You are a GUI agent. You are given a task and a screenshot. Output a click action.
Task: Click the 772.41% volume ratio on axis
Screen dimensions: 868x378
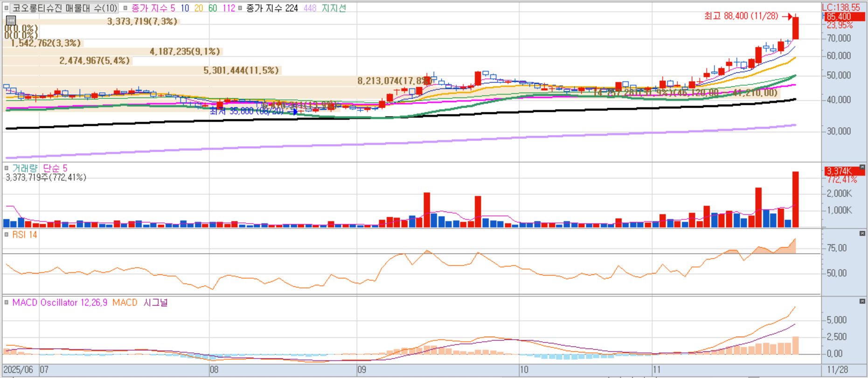click(x=842, y=179)
